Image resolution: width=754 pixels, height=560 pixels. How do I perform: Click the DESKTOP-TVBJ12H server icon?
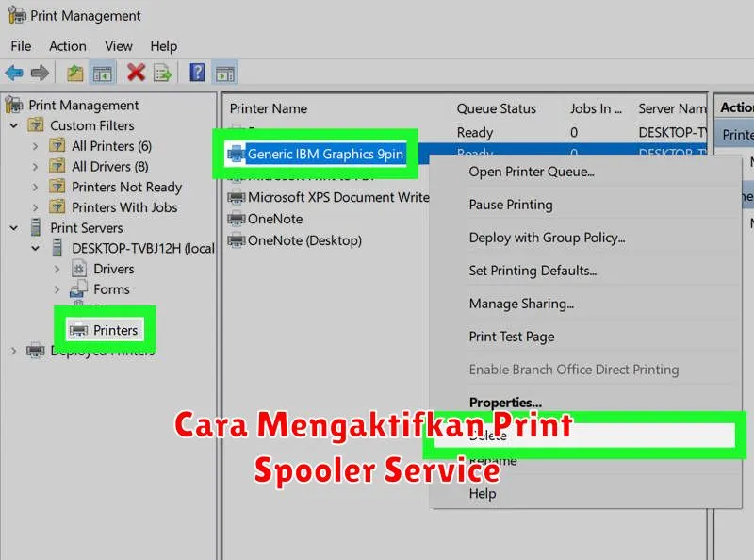tap(57, 248)
